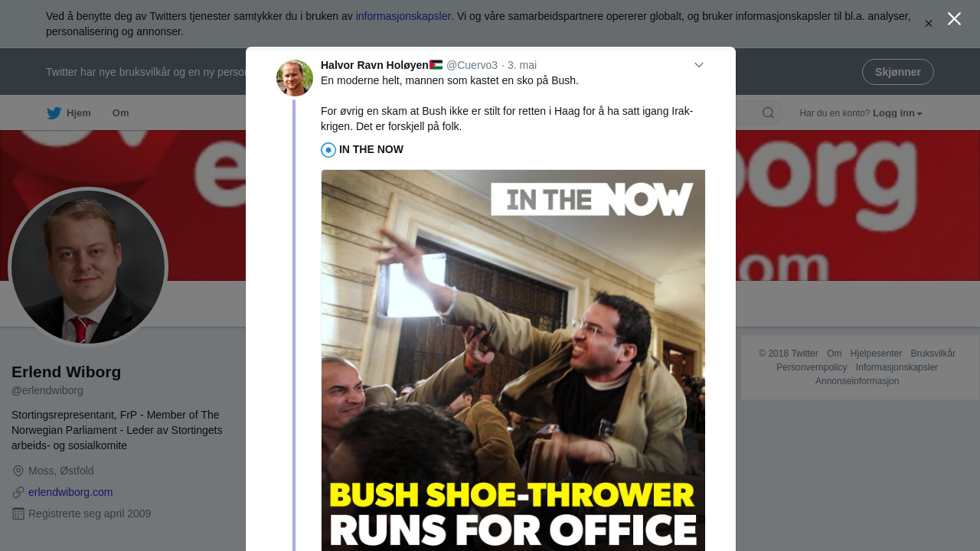Image resolution: width=980 pixels, height=551 pixels.
Task: Click the chain icon beside erlendwiborg.com
Action: (18, 492)
